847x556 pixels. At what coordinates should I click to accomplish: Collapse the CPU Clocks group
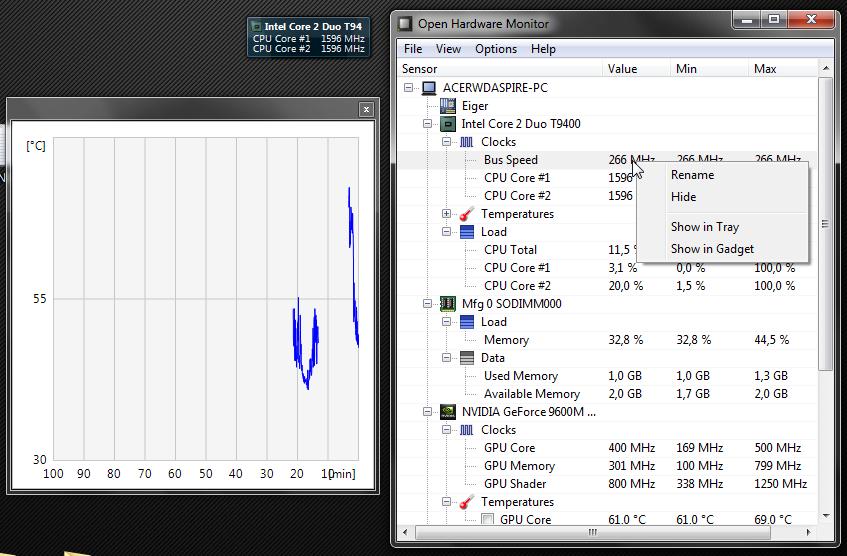coord(446,142)
